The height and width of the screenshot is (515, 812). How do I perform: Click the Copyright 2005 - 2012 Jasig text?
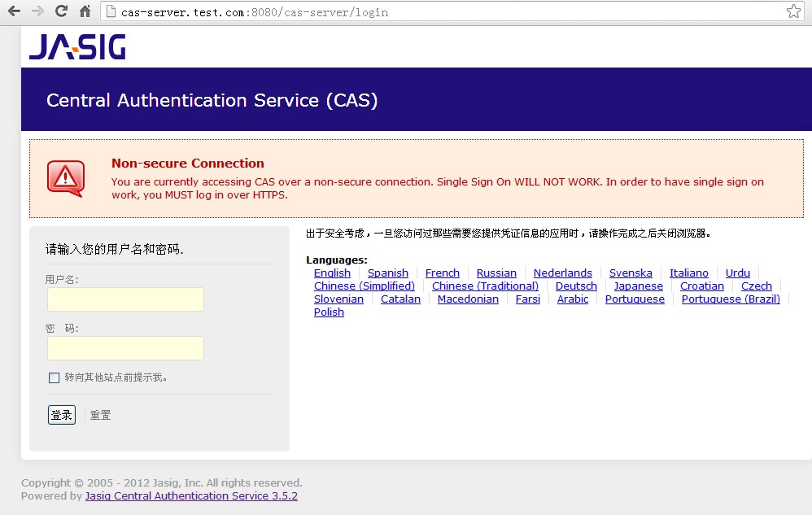pos(161,482)
